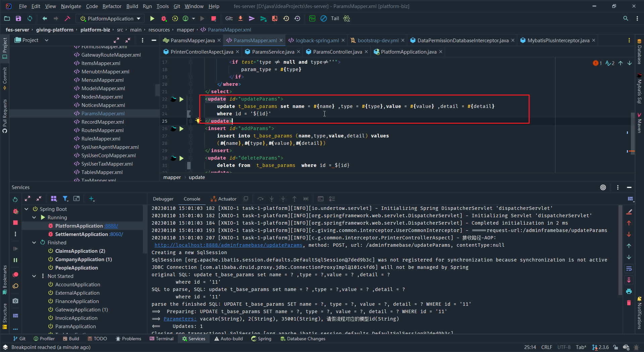Click the camera thread dump icon in Services
Image resolution: width=644 pixels, height=352 pixels.
[15, 301]
